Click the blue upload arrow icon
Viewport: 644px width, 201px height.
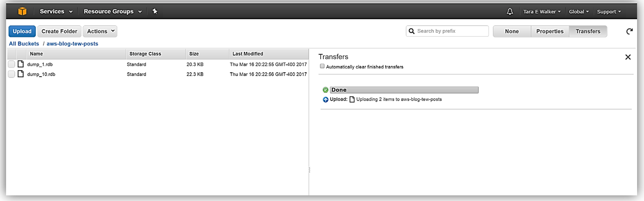point(325,100)
